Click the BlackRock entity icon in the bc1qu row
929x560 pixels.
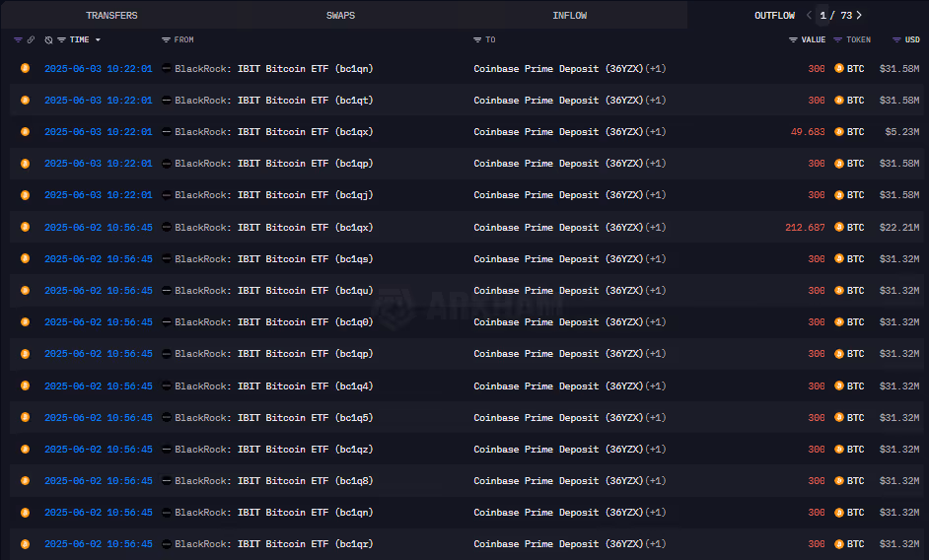click(167, 291)
